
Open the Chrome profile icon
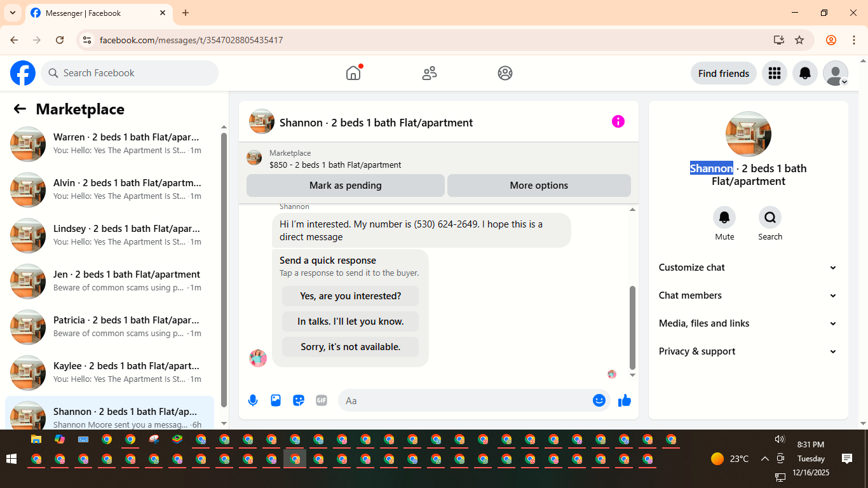(831, 40)
